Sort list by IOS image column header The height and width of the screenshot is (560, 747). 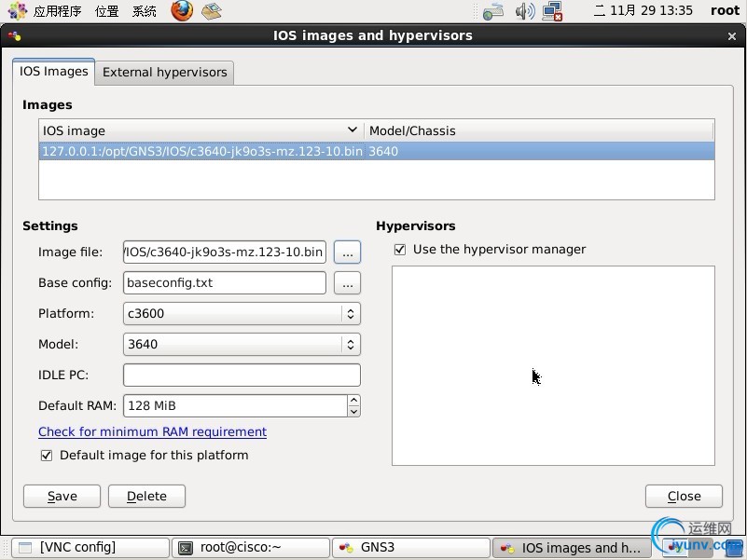point(201,130)
